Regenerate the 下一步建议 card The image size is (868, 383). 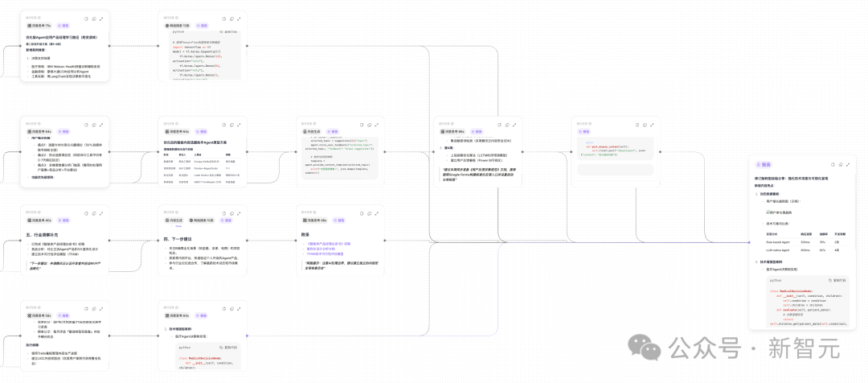[223, 213]
